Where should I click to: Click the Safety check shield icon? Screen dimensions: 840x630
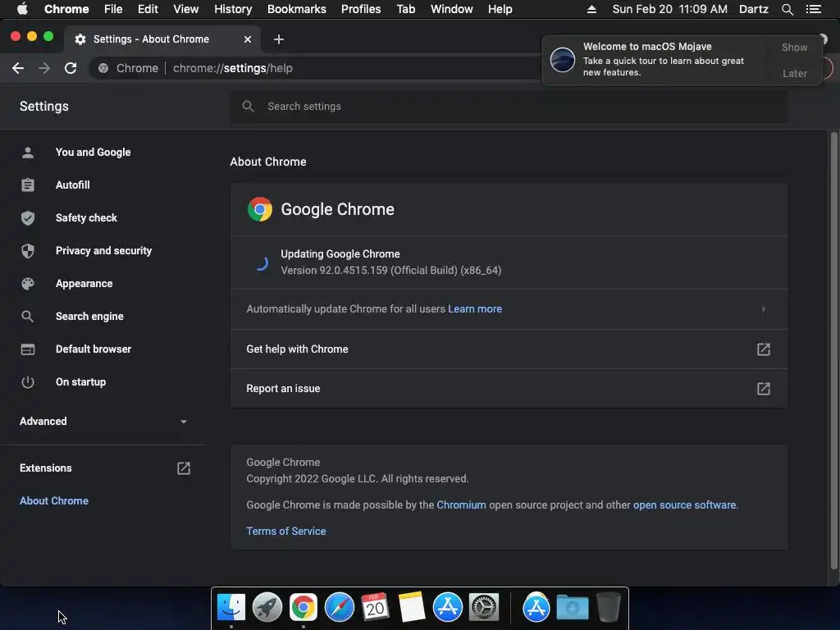coord(28,218)
